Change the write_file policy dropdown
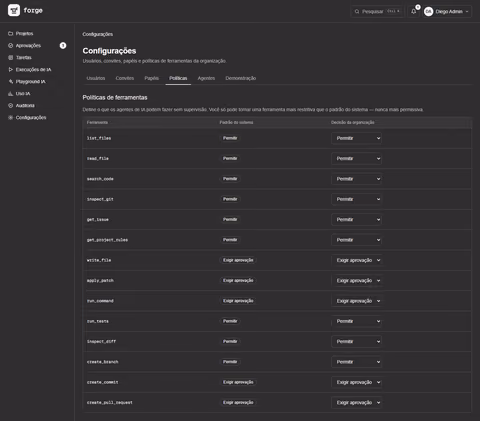This screenshot has width=480, height=421. pyautogui.click(x=356, y=260)
